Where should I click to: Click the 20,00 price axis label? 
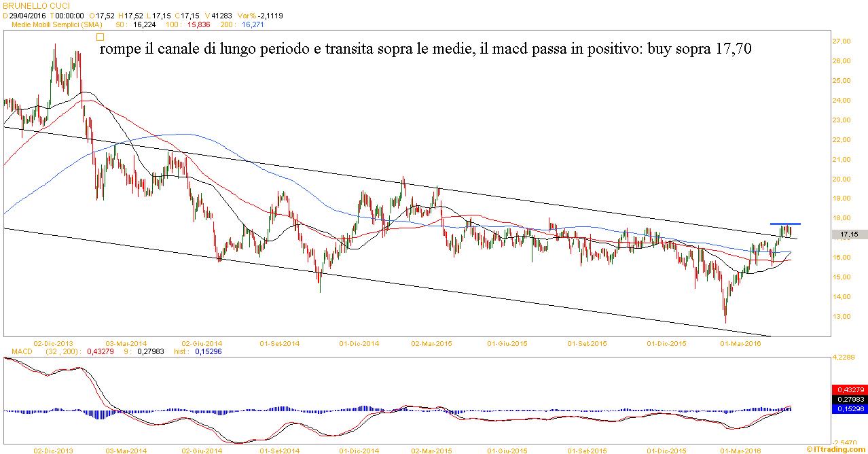[842, 179]
